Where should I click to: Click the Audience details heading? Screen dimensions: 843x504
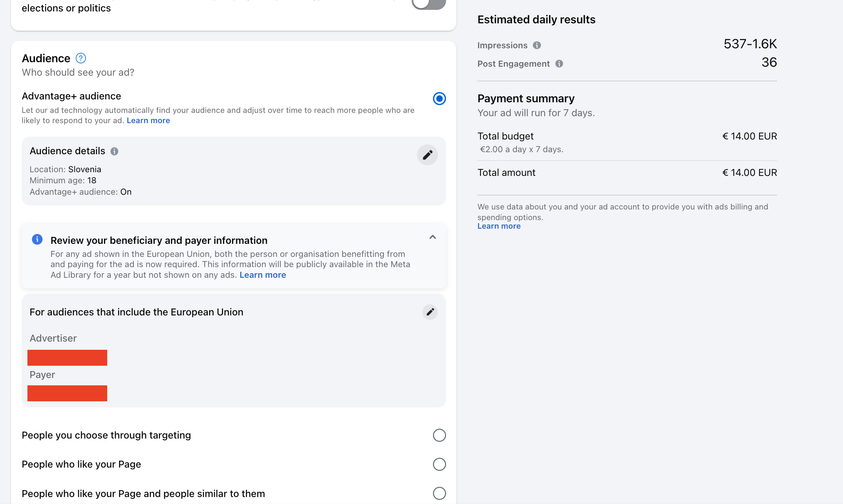click(x=68, y=151)
